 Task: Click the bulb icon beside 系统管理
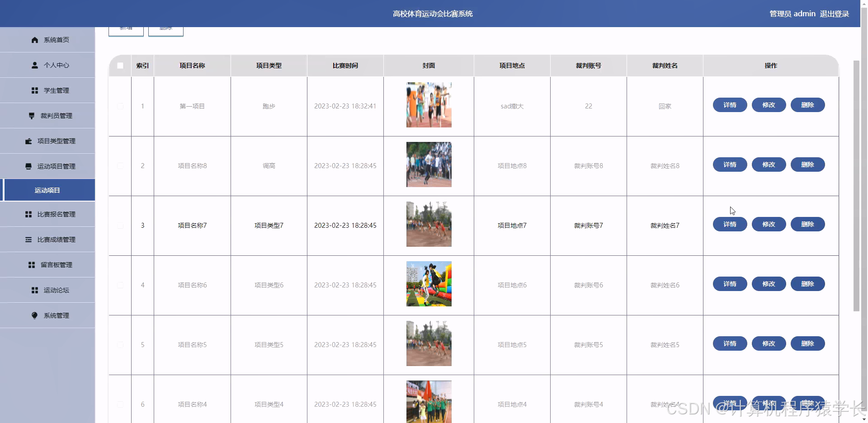tap(35, 315)
